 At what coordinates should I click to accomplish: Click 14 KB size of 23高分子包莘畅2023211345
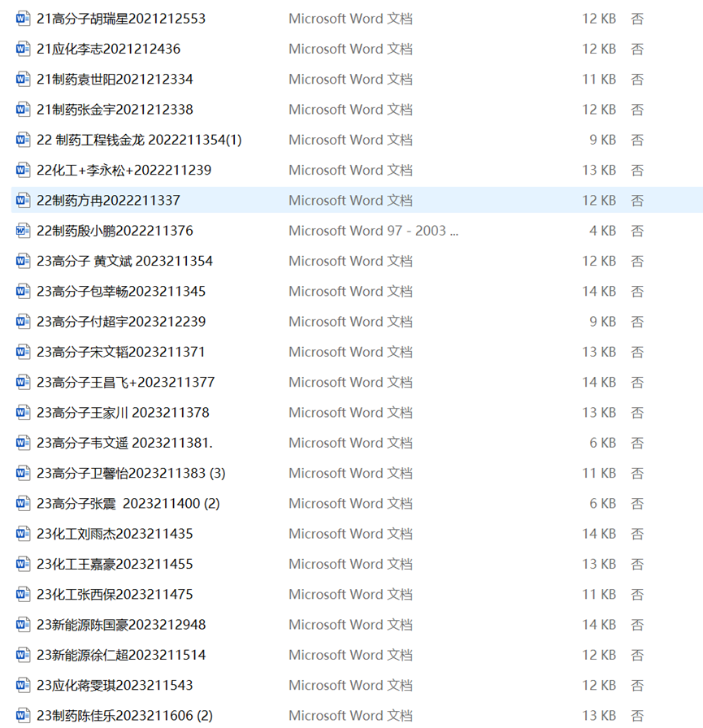(x=599, y=291)
